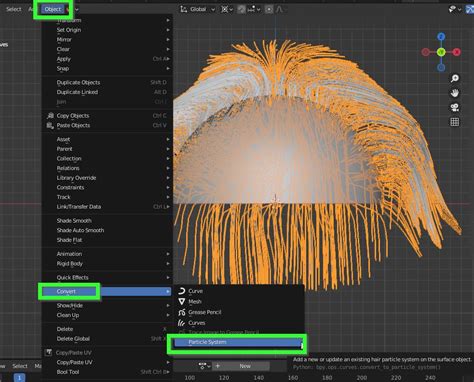Toggle the camera view icon
Viewport: 474px width, 382px height.
pos(455,107)
